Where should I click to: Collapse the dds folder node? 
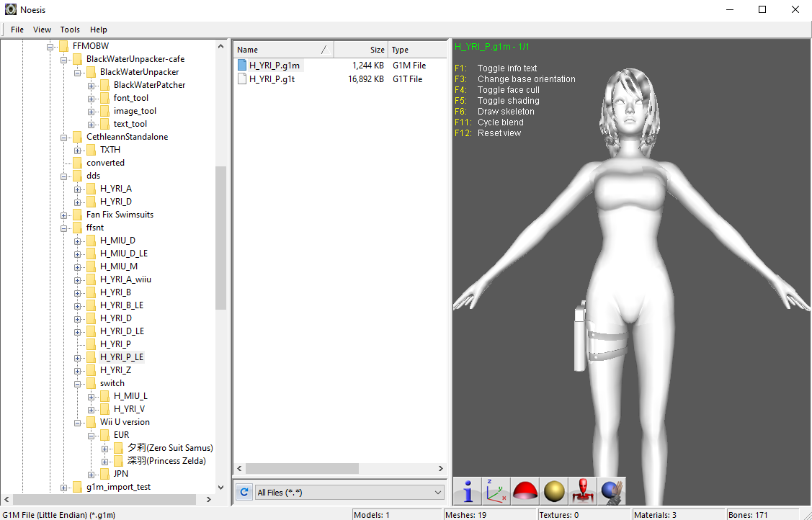tap(63, 176)
